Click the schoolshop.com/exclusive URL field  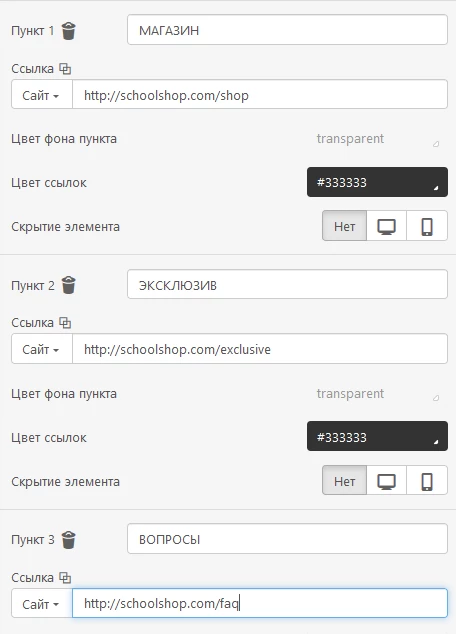[260, 349]
